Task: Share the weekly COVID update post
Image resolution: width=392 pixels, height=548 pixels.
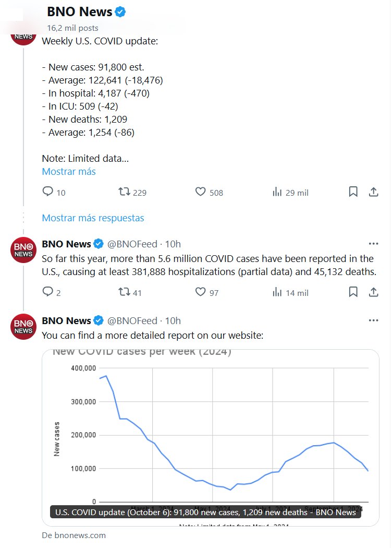Action: (x=373, y=192)
